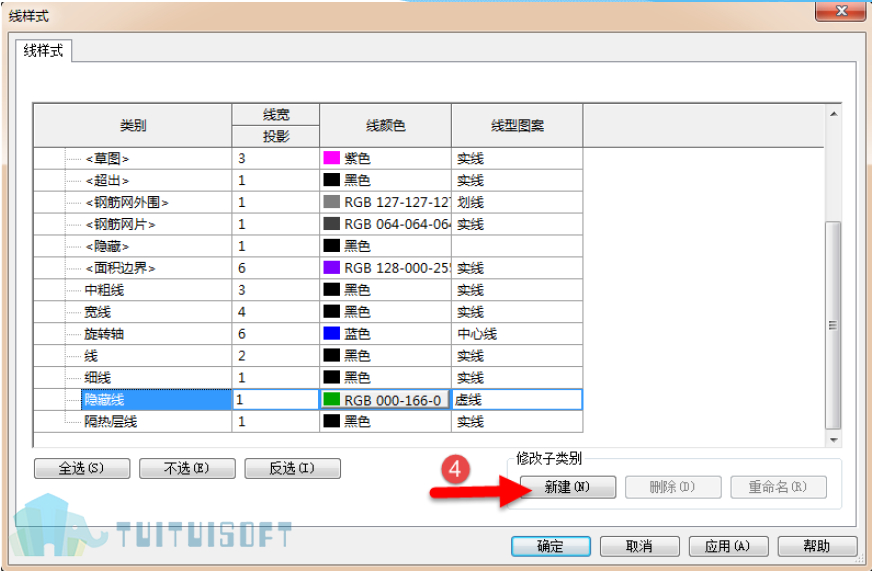Click line width 6 cell for 旋转轴
This screenshot has width=872, height=571.
275,334
